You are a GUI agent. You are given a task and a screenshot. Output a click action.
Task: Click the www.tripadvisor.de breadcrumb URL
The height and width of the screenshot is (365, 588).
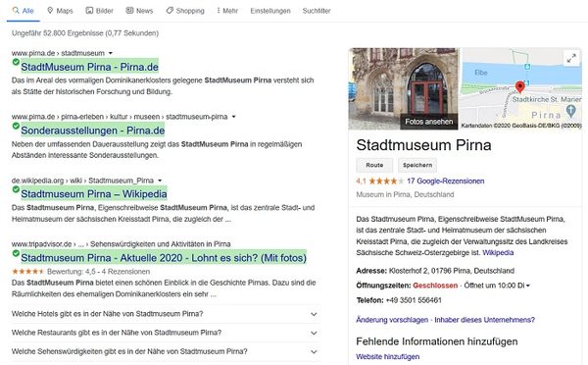point(121,244)
